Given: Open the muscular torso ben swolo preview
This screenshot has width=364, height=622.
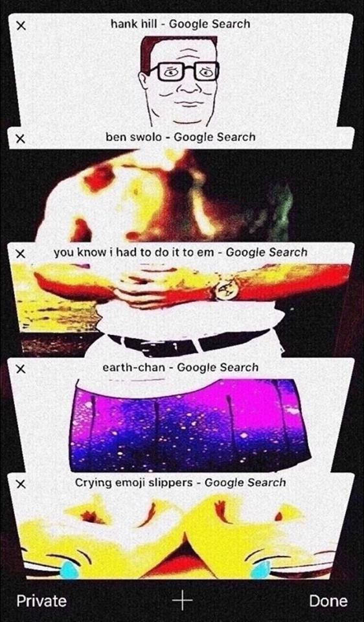Looking at the screenshot, I should (x=166, y=196).
